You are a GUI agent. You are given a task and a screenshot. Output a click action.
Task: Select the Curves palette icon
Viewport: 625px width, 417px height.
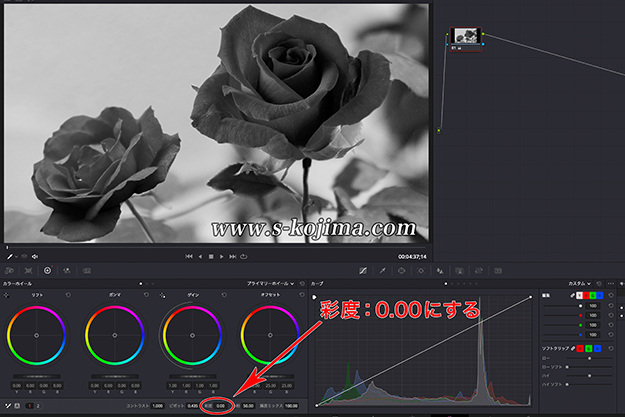point(363,271)
